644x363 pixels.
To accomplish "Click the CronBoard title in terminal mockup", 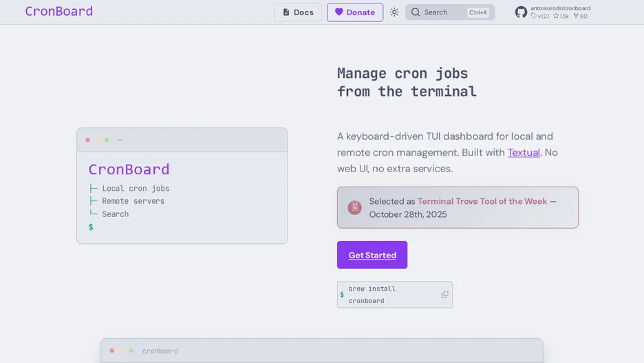I will pyautogui.click(x=129, y=169).
